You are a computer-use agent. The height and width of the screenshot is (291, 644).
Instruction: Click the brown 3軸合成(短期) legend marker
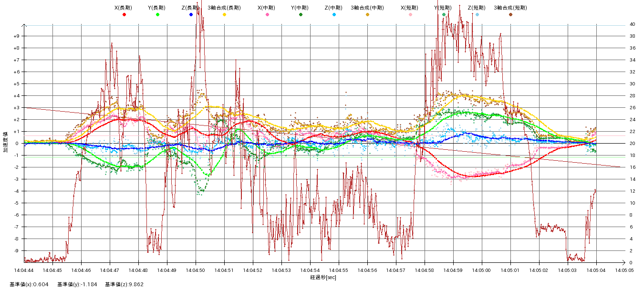click(x=510, y=15)
